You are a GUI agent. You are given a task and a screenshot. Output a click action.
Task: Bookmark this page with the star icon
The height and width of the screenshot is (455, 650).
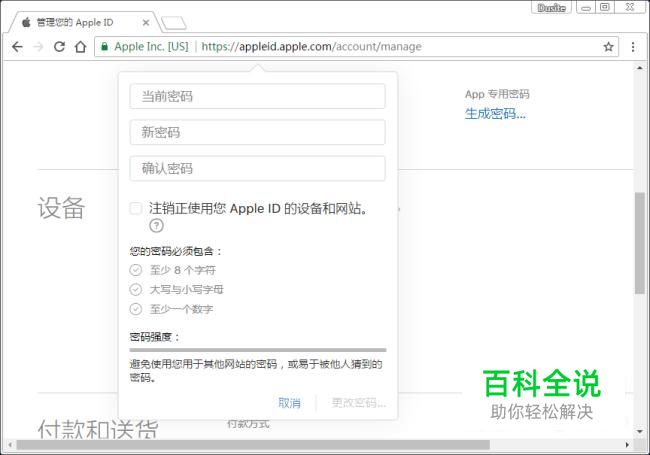coord(608,46)
